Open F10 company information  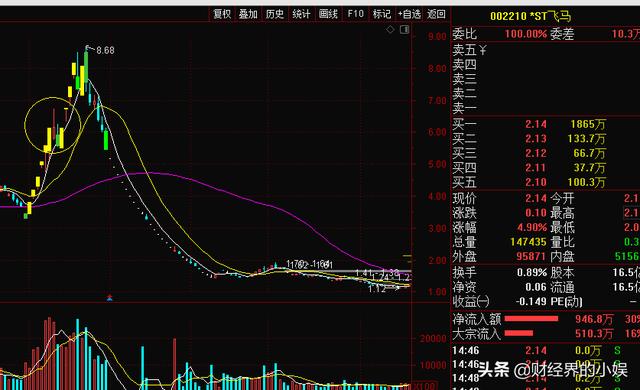click(356, 14)
